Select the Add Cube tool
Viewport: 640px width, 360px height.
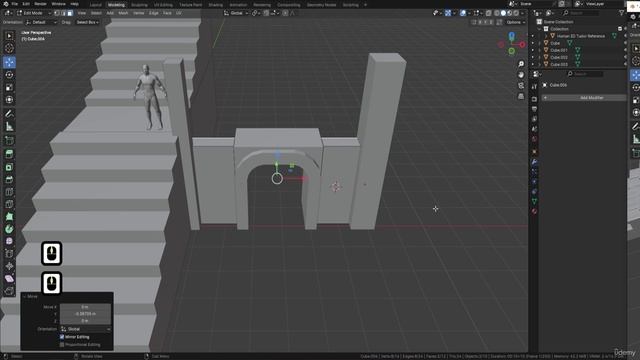[9, 140]
